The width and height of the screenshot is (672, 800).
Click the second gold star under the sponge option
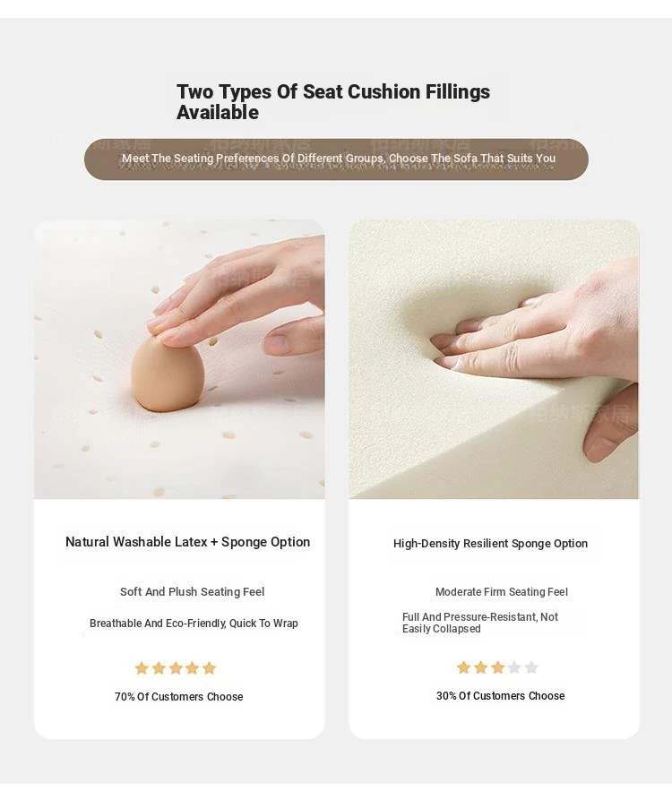click(481, 667)
